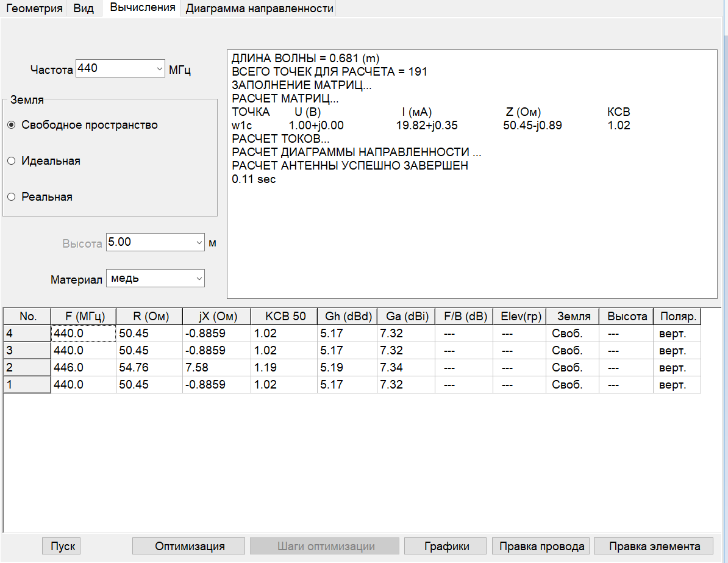Click the Земля column header

click(573, 317)
